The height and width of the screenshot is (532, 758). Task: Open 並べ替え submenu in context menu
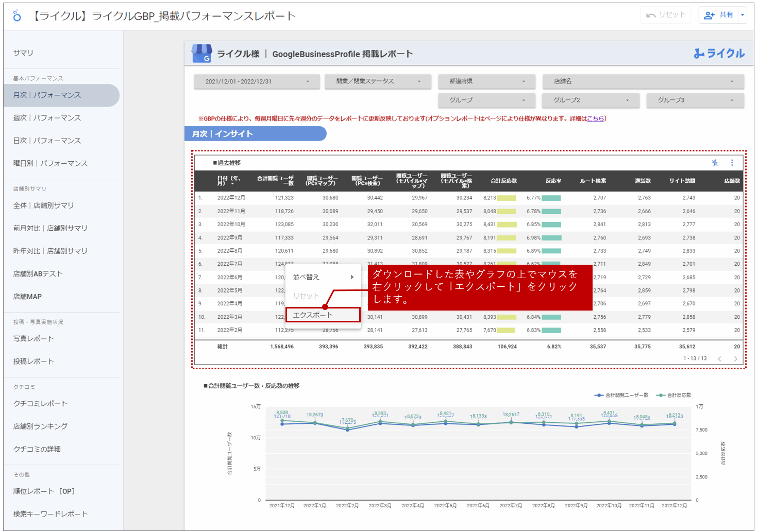323,277
